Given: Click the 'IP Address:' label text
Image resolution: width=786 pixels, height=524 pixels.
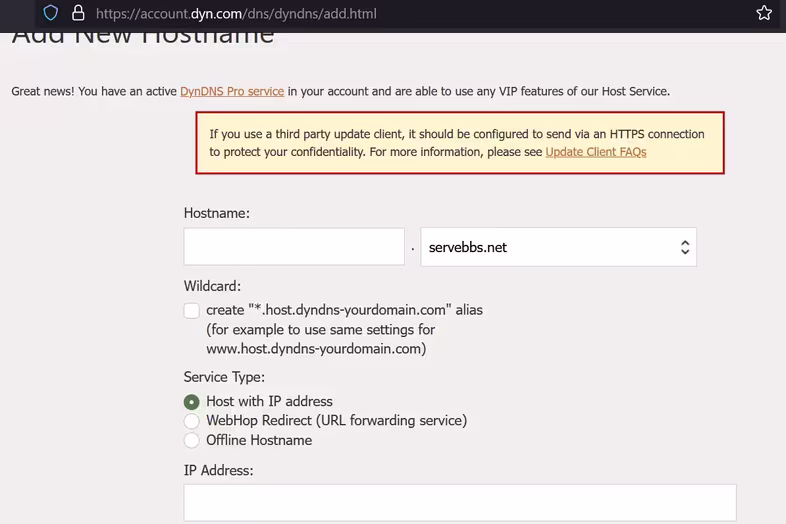Looking at the screenshot, I should coord(219,470).
